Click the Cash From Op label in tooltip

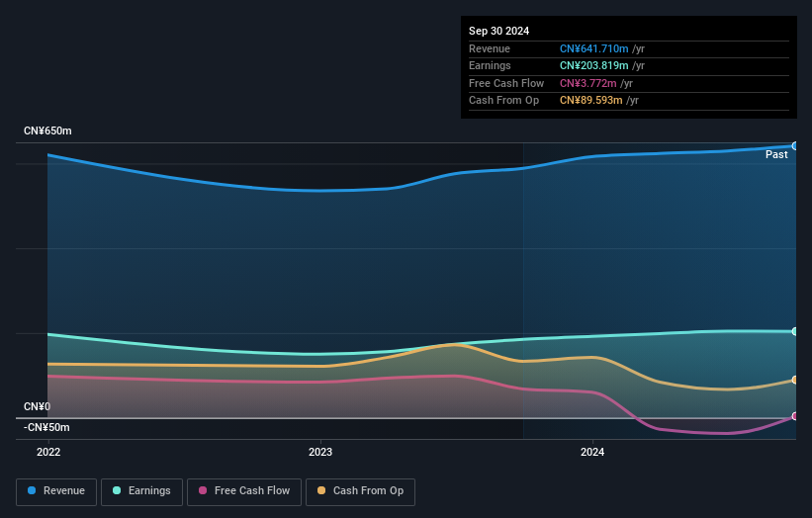(x=503, y=101)
